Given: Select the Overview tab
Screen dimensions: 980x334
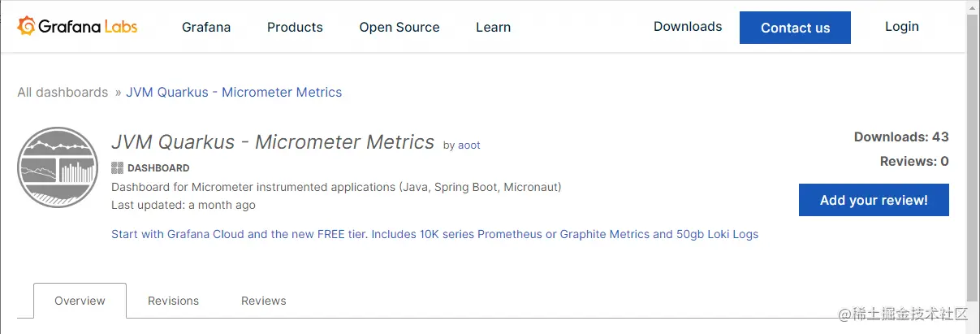Looking at the screenshot, I should [x=80, y=301].
